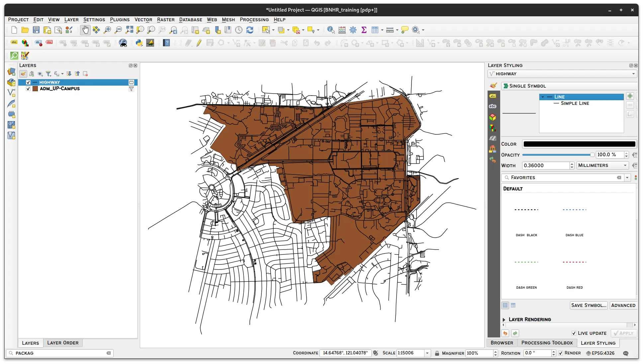
Task: Switch to the Browser tab
Action: click(502, 343)
